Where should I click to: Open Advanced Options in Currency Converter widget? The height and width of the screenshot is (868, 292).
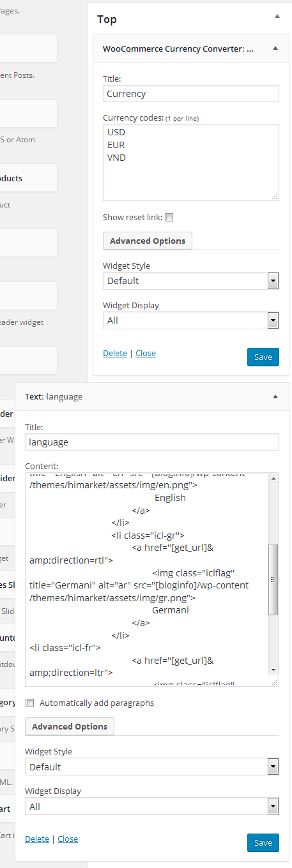coord(148,241)
